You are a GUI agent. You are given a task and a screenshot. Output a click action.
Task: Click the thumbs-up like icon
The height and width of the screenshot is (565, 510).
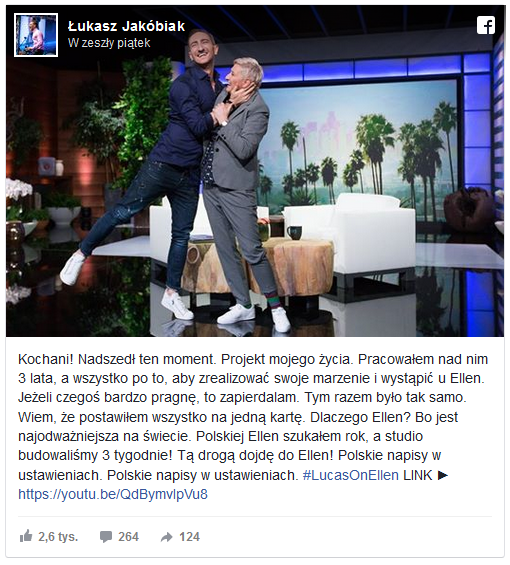[x=26, y=537]
